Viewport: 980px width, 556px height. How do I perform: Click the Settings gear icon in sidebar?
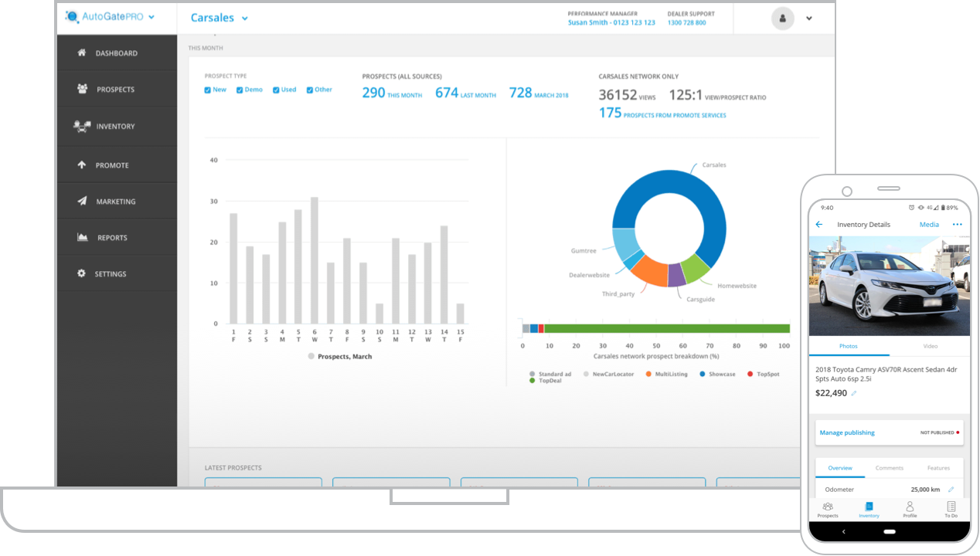[x=81, y=273]
